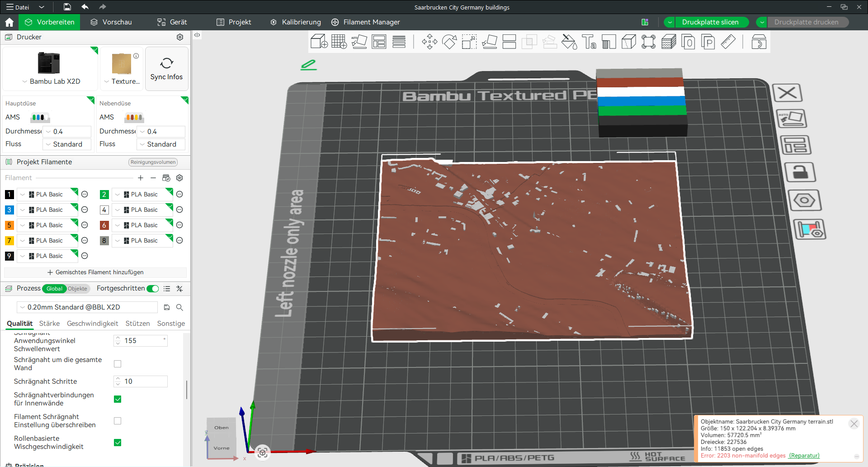Save the project with the disk icon
Image resolution: width=868 pixels, height=467 pixels.
click(x=67, y=7)
